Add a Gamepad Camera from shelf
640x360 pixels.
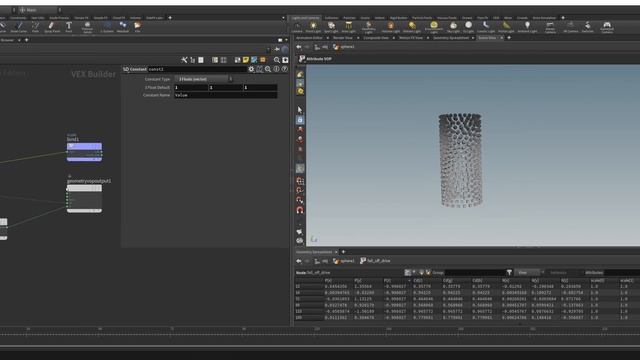(x=607, y=27)
